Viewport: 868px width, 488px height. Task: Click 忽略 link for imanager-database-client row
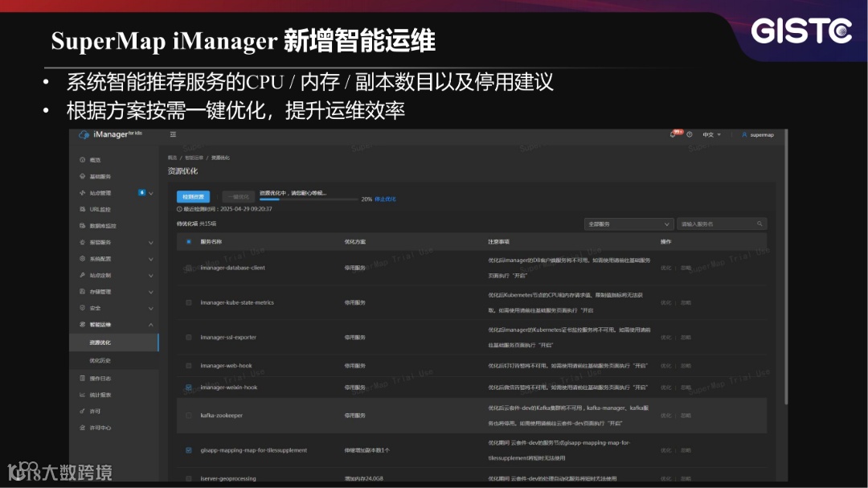pyautogui.click(x=686, y=268)
